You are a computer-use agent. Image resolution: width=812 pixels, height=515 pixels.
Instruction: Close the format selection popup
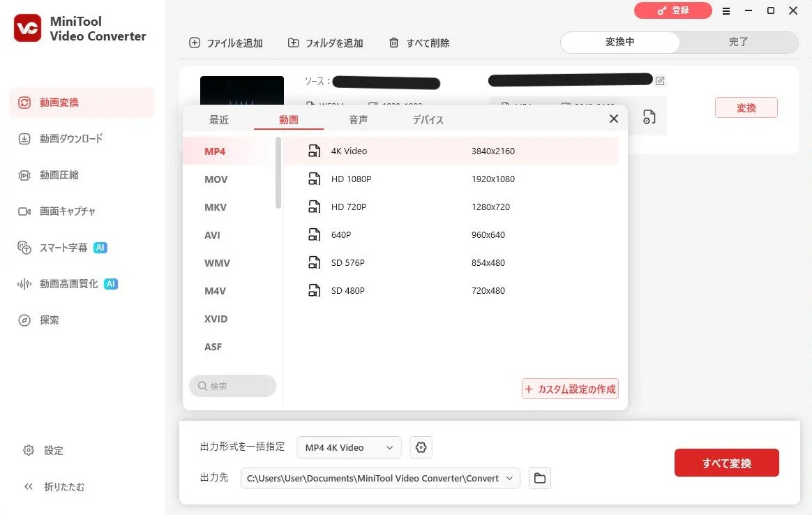[614, 119]
